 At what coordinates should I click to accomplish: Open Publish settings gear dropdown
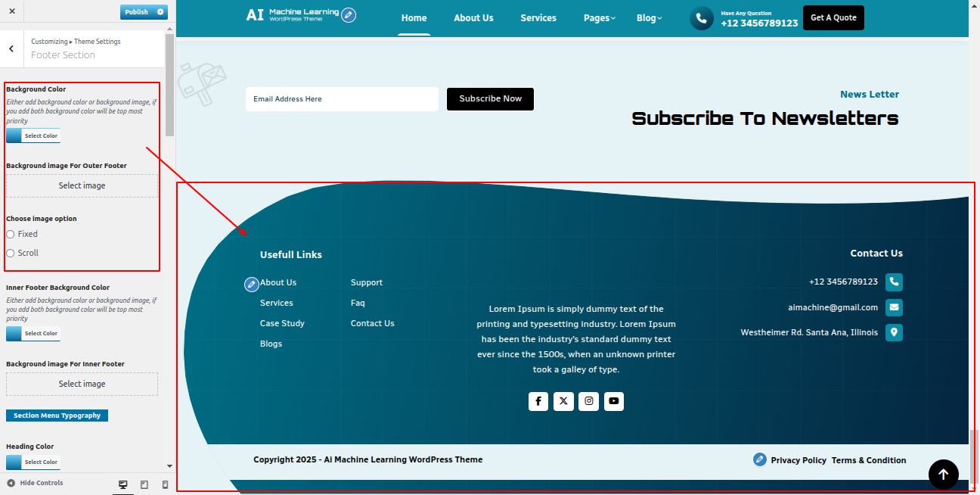point(160,12)
